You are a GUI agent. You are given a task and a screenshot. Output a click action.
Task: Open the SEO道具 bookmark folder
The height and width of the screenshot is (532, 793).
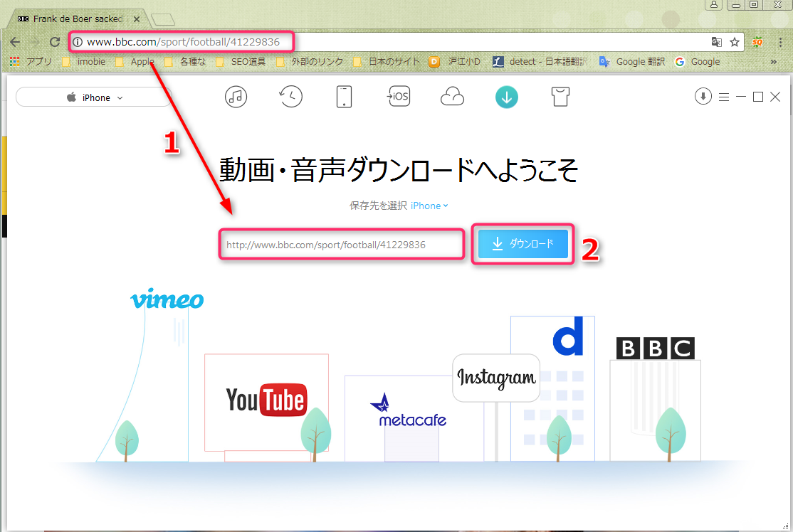coord(241,62)
